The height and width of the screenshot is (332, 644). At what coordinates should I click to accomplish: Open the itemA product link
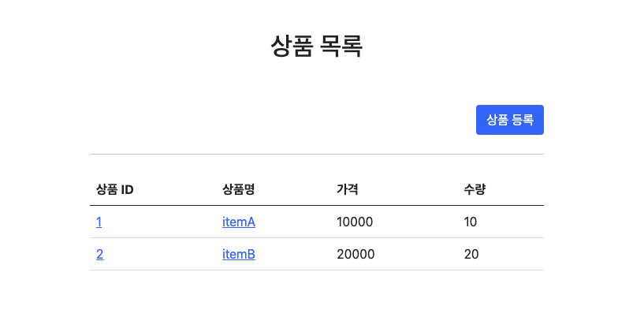(x=239, y=222)
